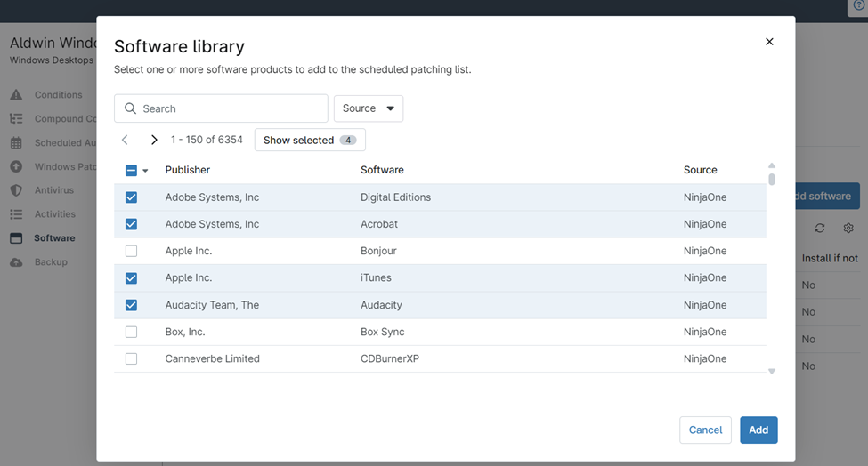Click the Backup cloud icon in sidebar
The height and width of the screenshot is (466, 868).
(16, 262)
